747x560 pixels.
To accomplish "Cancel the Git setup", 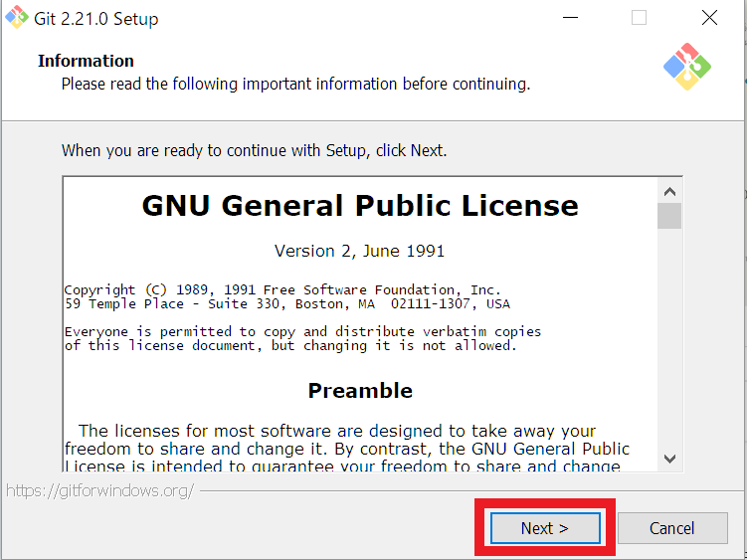I will pyautogui.click(x=672, y=528).
